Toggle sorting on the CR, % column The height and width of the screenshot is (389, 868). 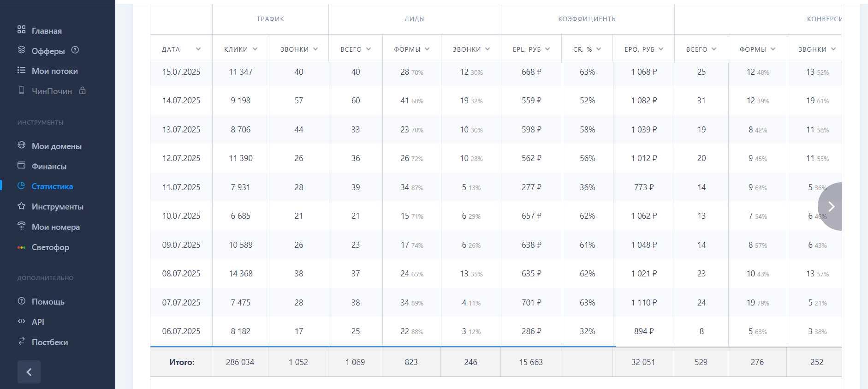tap(599, 49)
